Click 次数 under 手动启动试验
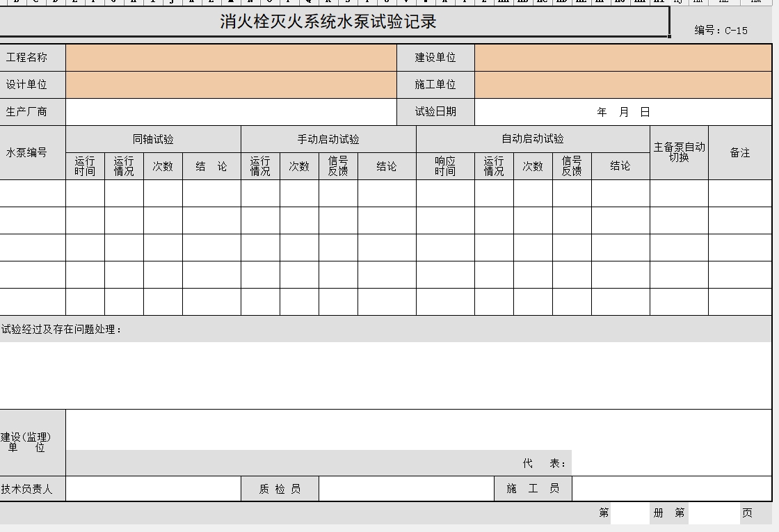The image size is (779, 532). click(x=299, y=166)
